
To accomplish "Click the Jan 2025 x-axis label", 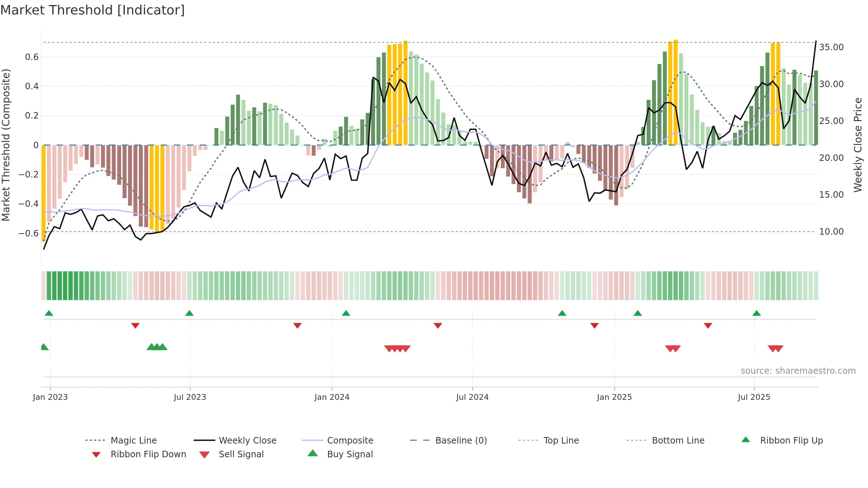I will click(x=614, y=397).
